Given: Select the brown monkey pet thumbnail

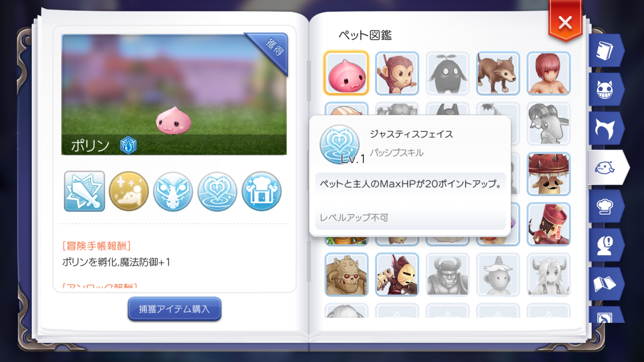Looking at the screenshot, I should pos(397,73).
